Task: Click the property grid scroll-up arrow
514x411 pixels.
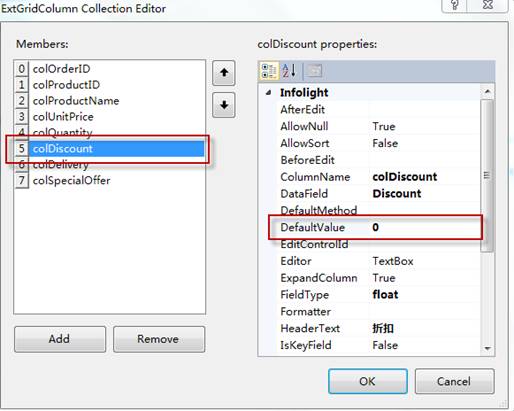Action: (x=487, y=91)
